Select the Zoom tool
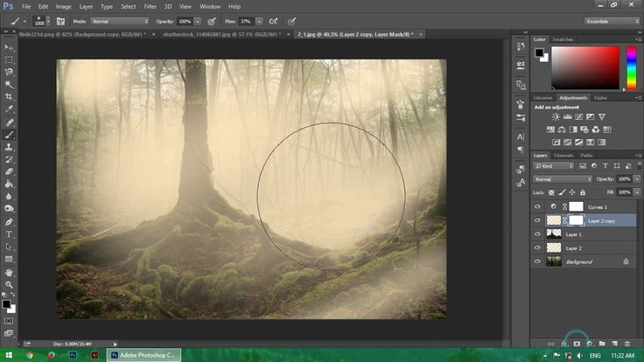This screenshot has height=362, width=644. coord(9,284)
